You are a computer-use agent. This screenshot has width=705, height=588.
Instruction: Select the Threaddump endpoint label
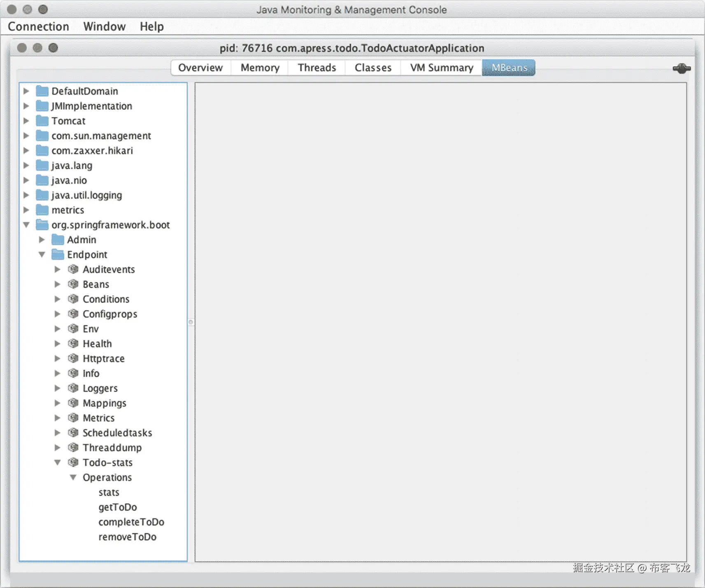click(x=112, y=448)
